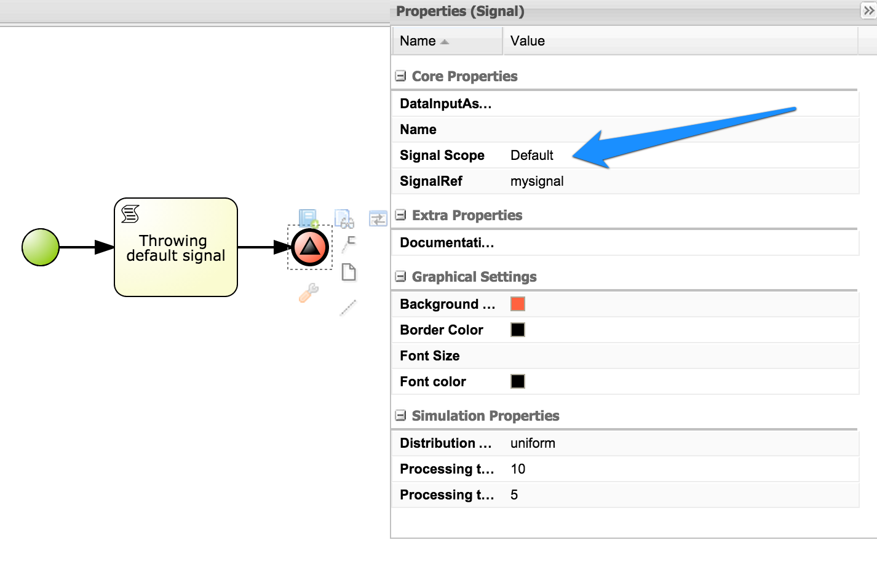Select the morph shape wrench icon
The width and height of the screenshot is (877, 588).
point(309,293)
